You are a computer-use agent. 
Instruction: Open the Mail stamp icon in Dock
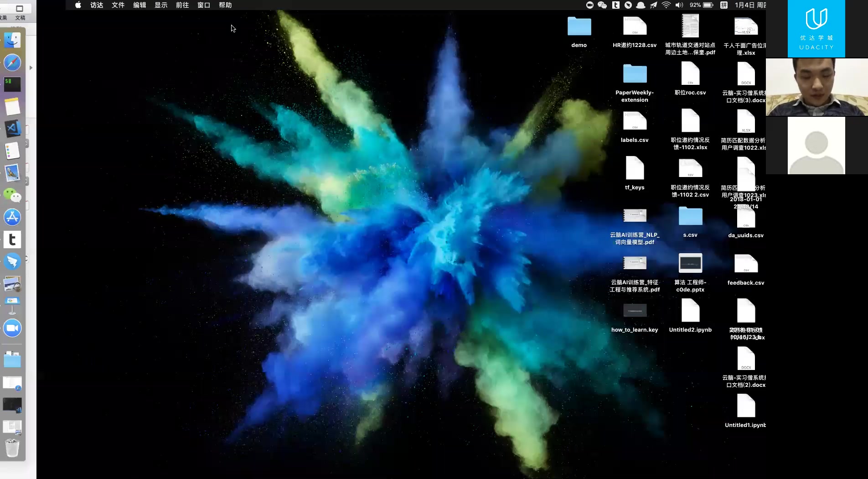(x=12, y=173)
